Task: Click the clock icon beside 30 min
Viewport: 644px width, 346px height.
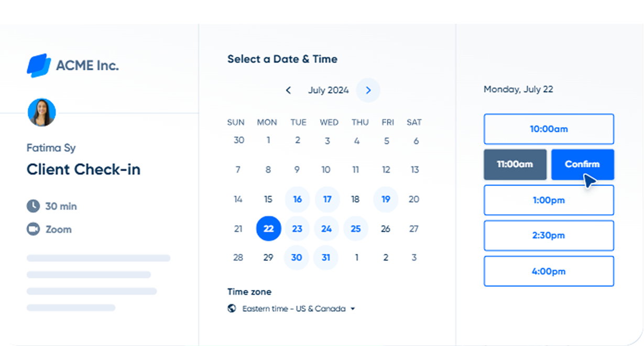Action: click(x=33, y=206)
